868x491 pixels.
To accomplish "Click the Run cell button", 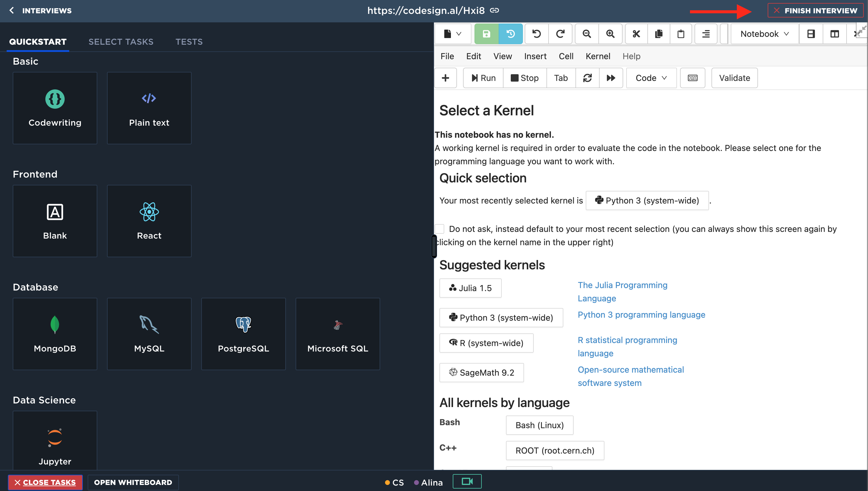I will click(483, 78).
